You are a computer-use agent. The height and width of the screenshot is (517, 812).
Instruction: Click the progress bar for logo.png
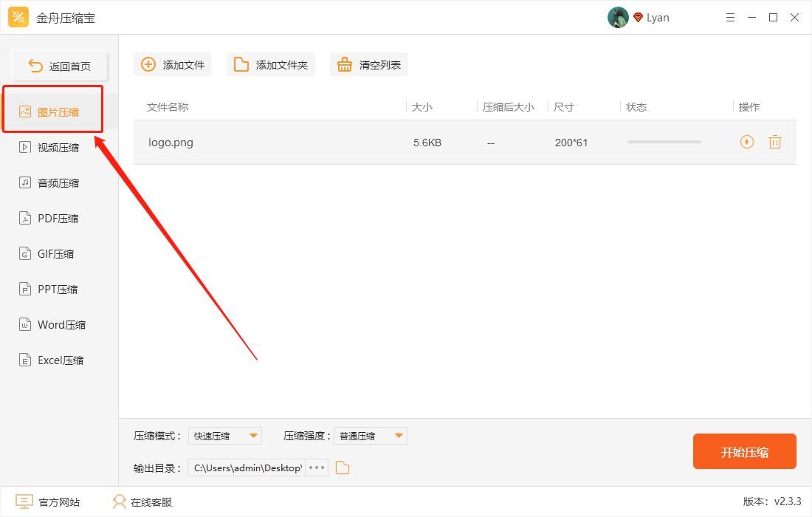(663, 142)
